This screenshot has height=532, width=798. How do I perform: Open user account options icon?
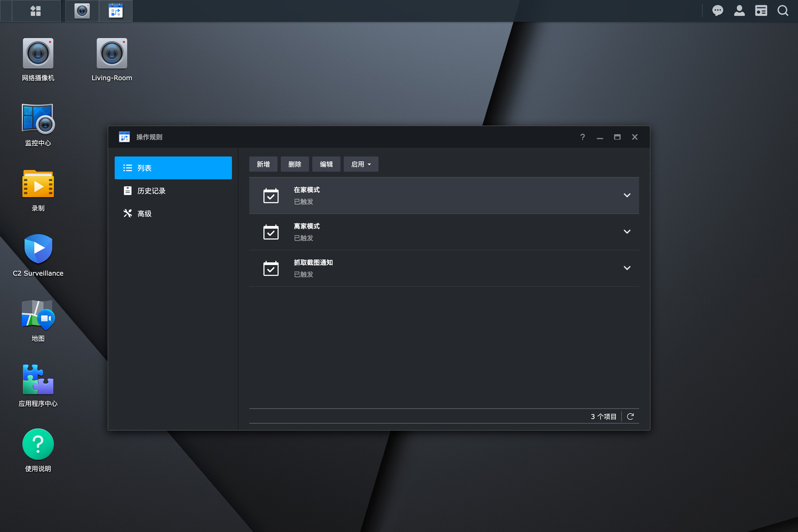coord(739,10)
